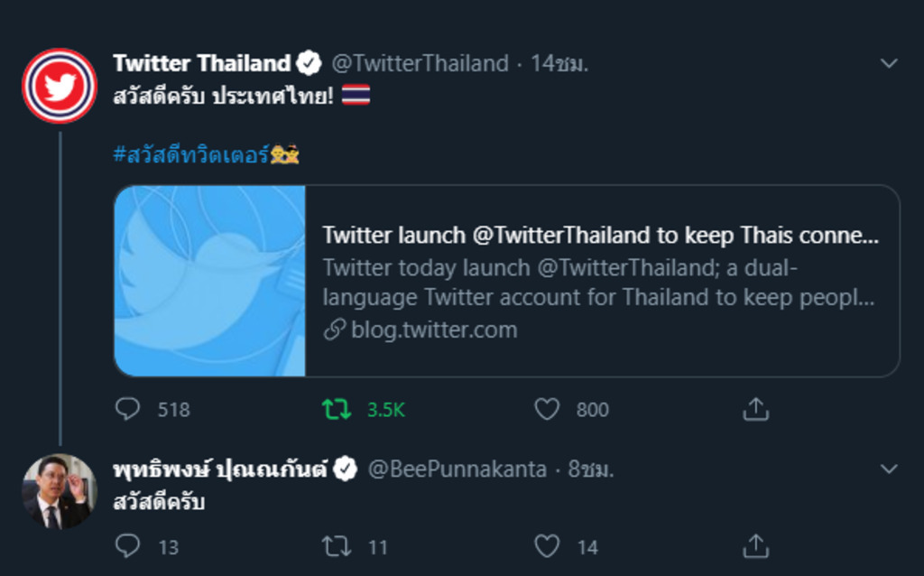
Task: Share the Twitter Thailand tweet
Action: (x=754, y=410)
